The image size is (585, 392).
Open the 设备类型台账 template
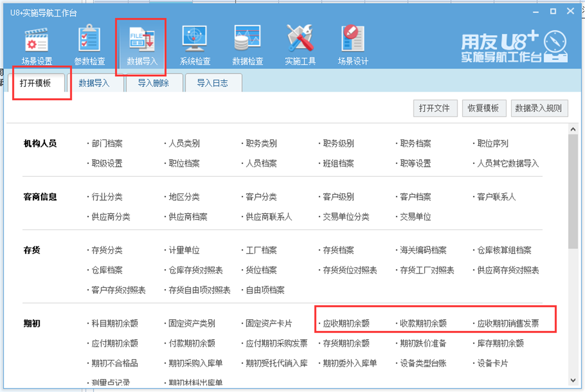[423, 363]
